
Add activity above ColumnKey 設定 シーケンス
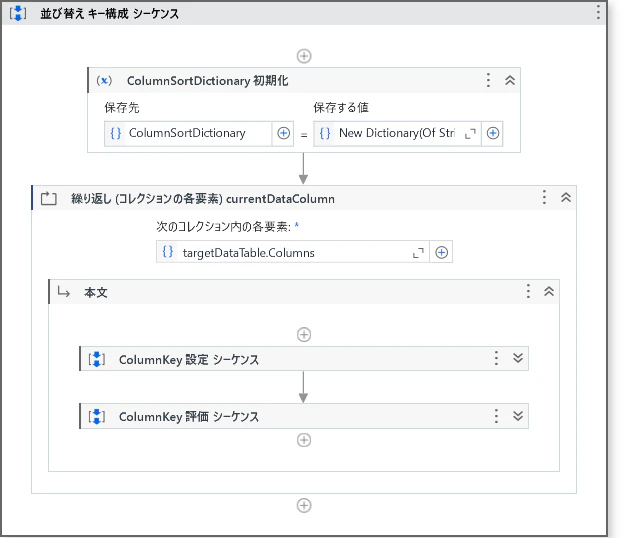[x=304, y=334]
